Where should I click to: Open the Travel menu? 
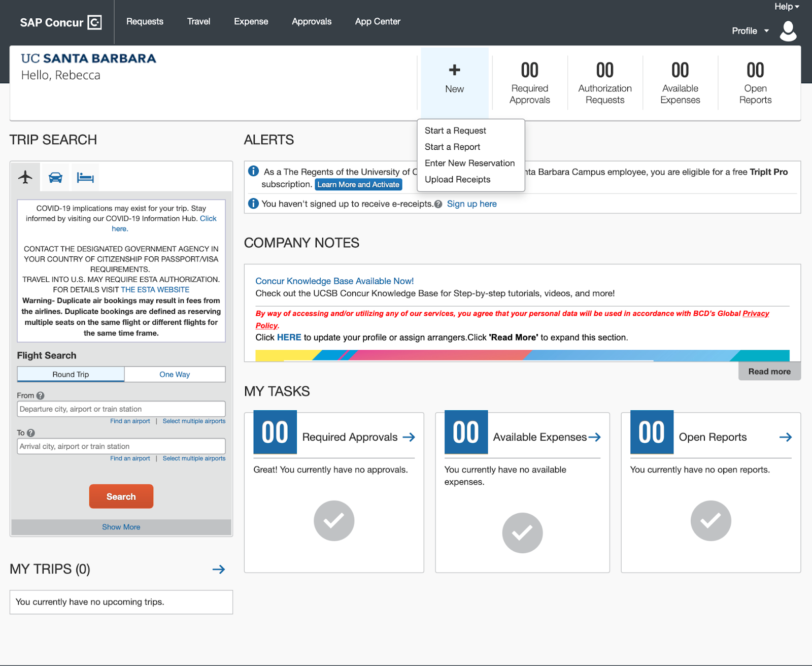click(198, 21)
